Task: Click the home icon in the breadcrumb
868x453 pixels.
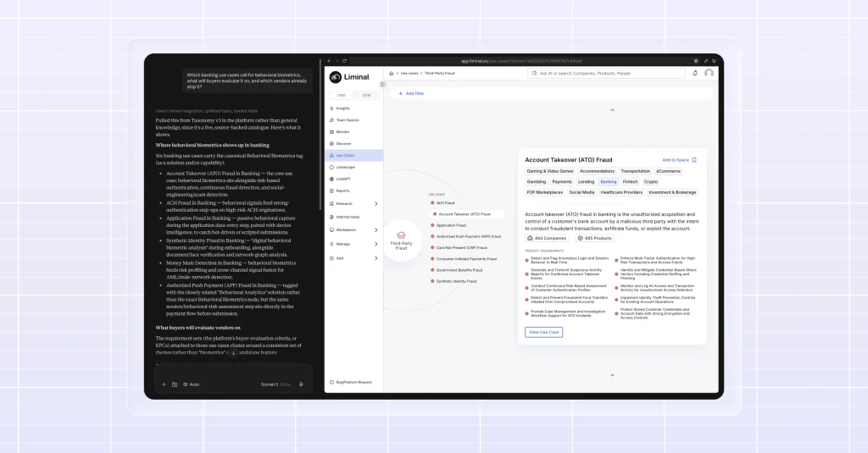Action: point(392,73)
